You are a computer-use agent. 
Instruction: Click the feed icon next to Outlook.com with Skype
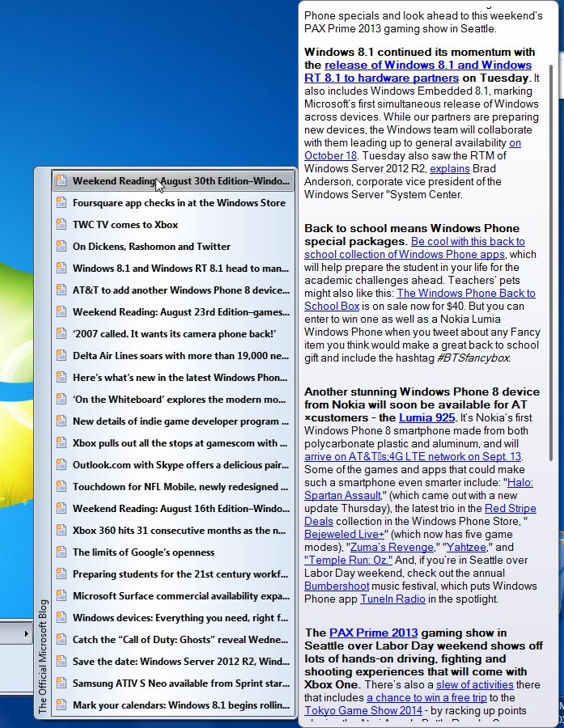click(x=61, y=464)
